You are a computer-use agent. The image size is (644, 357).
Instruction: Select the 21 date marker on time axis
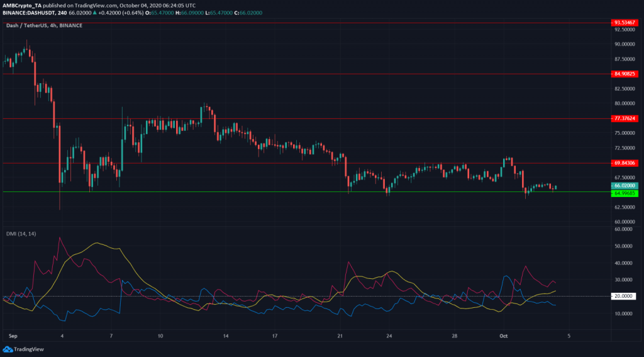(x=340, y=337)
